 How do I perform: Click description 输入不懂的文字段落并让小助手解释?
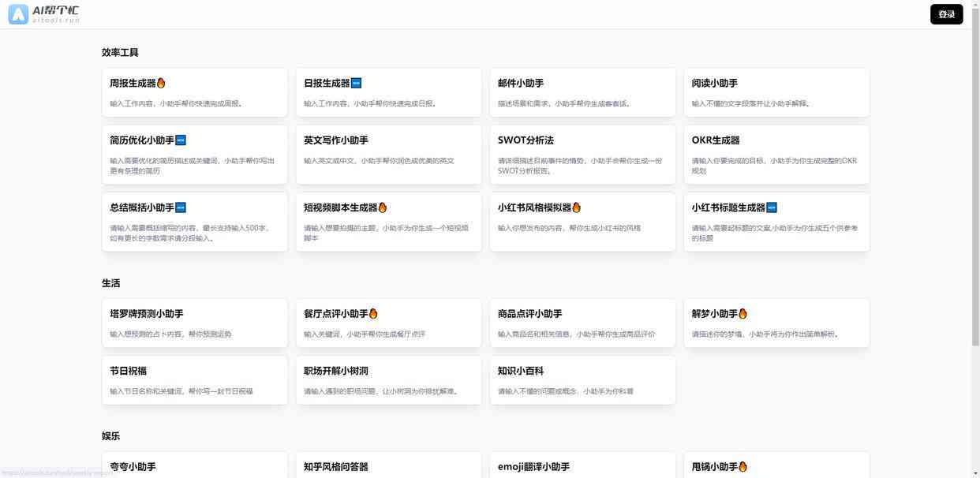752,103
